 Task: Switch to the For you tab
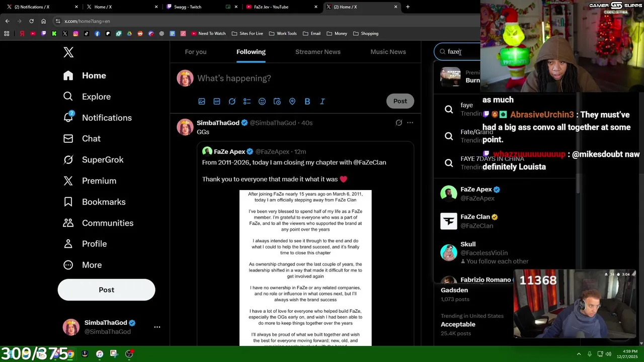[196, 52]
